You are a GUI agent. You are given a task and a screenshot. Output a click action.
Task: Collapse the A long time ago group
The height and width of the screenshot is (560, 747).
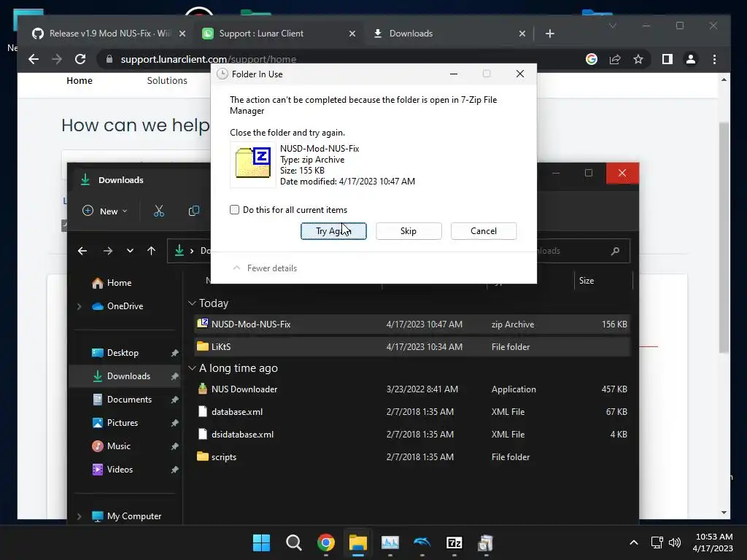click(192, 368)
